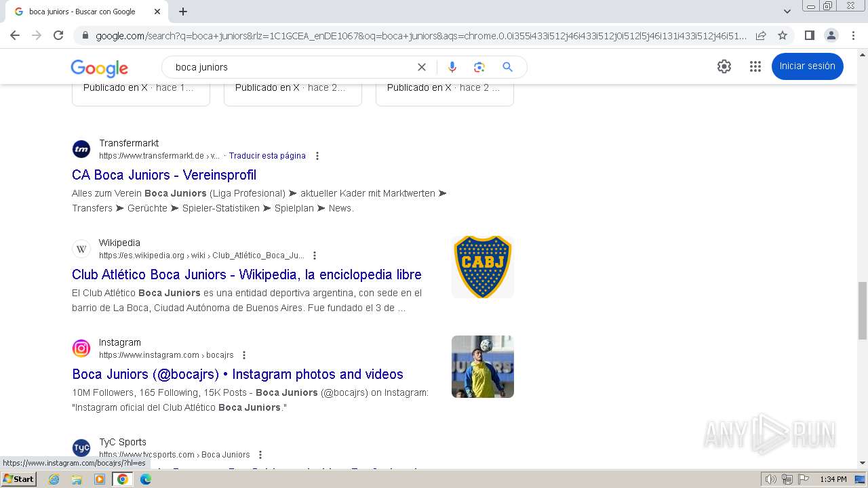Open third Publicado en X card
Viewport: 868px width, 488px height.
pyautogui.click(x=445, y=94)
